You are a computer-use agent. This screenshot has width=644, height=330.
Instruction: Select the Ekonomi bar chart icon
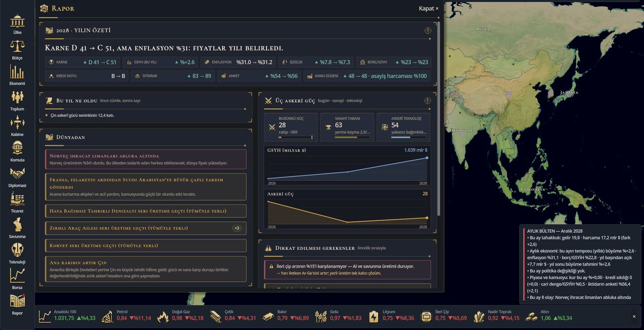click(x=17, y=76)
